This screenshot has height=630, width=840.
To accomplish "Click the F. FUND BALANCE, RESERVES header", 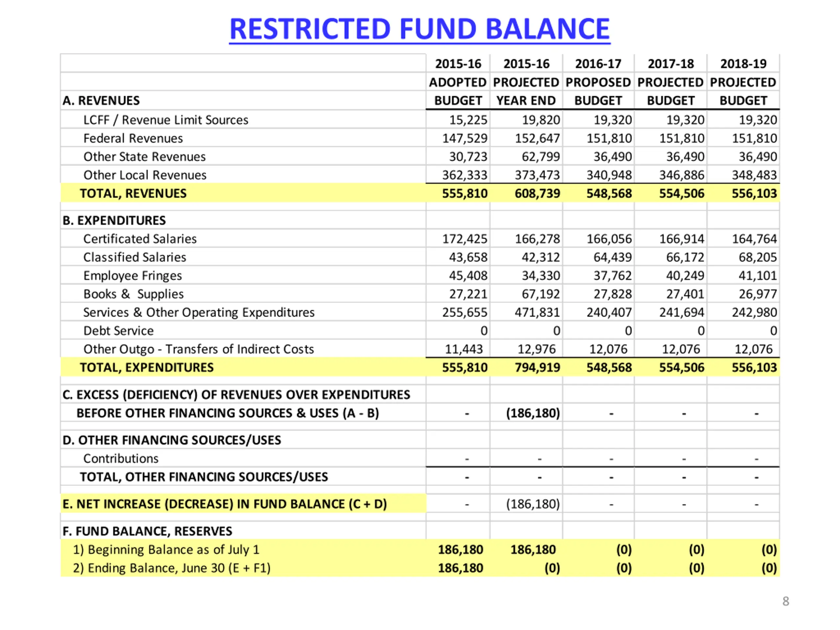I will pyautogui.click(x=147, y=531).
